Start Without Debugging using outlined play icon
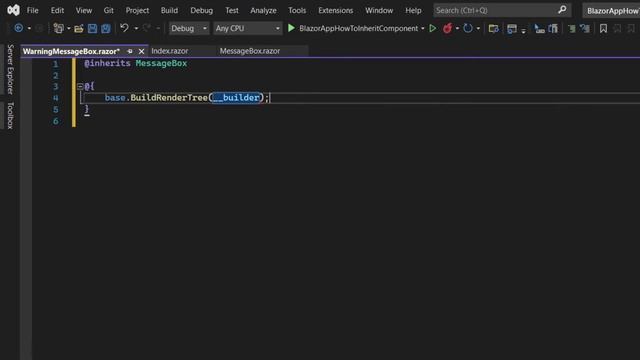The image size is (640, 360). pos(433,28)
